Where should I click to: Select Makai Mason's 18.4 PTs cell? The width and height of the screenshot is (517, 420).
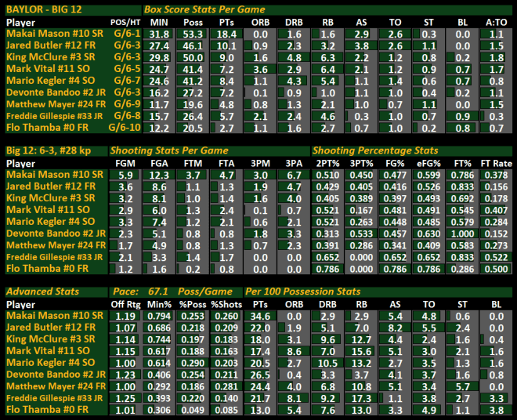click(226, 34)
